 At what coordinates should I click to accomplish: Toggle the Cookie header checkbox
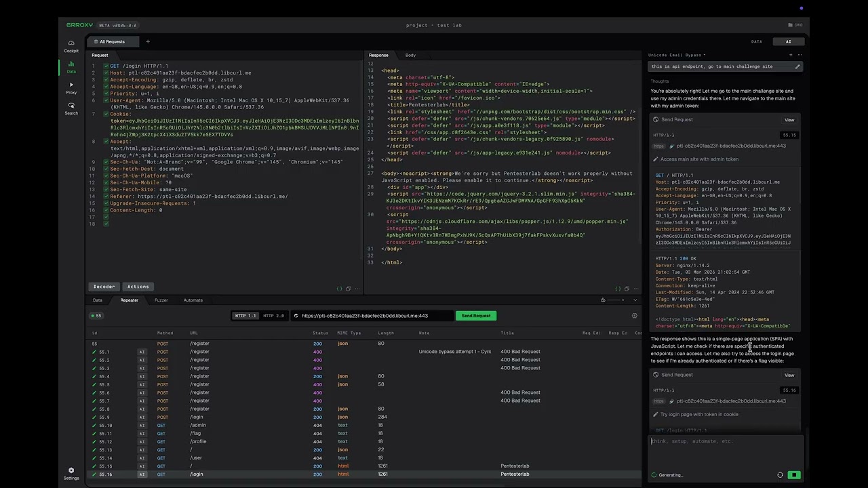tap(106, 114)
